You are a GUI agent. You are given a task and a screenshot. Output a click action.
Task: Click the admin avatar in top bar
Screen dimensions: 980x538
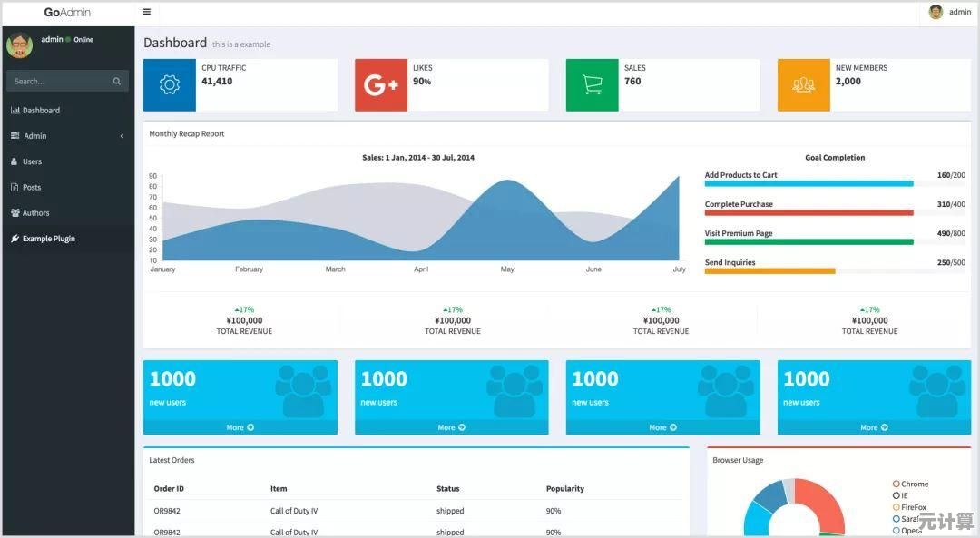click(x=936, y=12)
